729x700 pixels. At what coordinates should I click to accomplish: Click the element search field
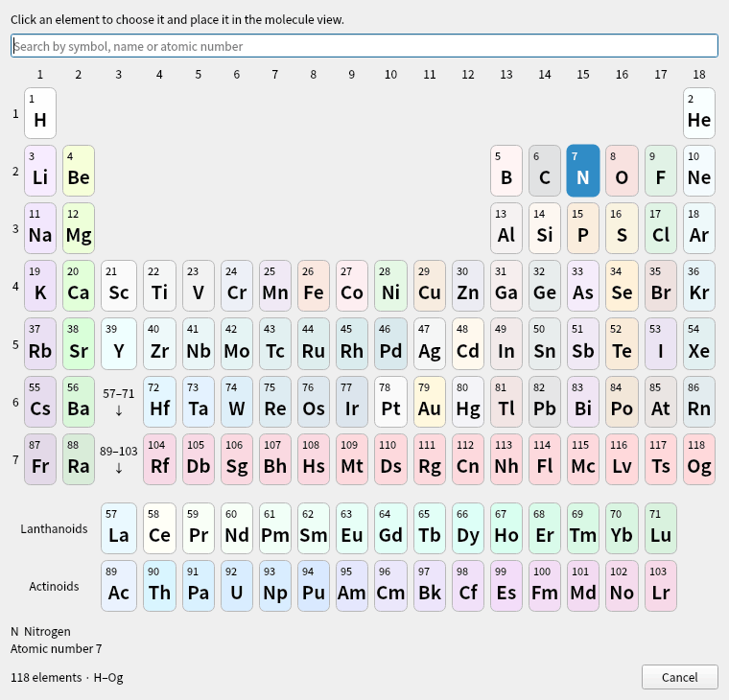364,46
